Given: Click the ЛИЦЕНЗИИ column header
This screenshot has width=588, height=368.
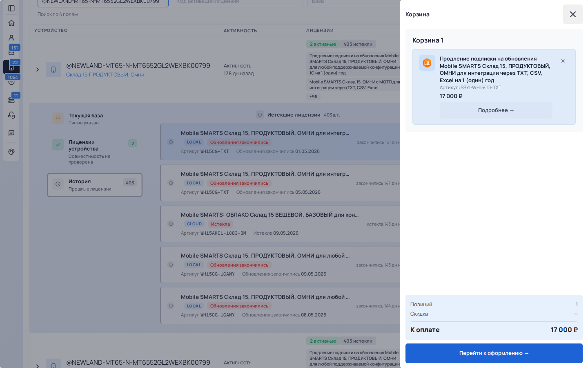Looking at the screenshot, I should pos(320,30).
